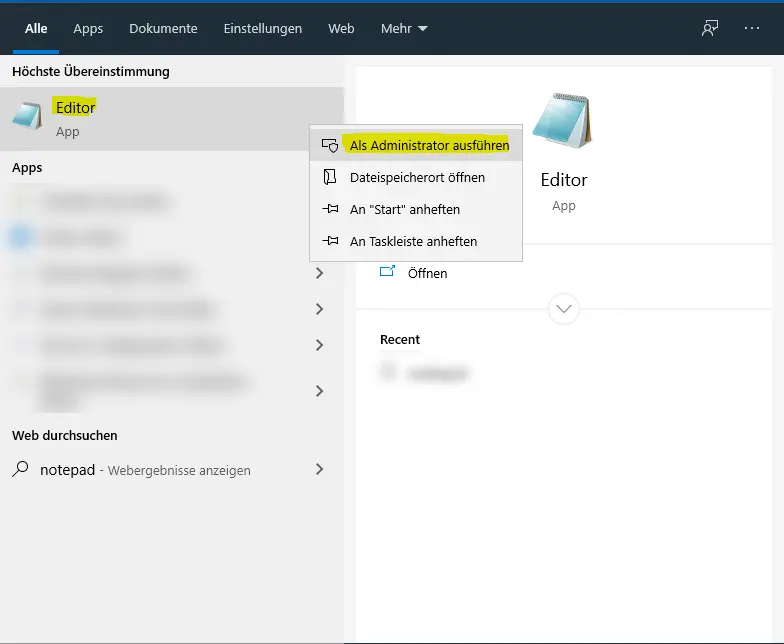Click the shield icon for Als Administrator ausführen
Viewport: 784px width, 644px height.
tap(330, 146)
